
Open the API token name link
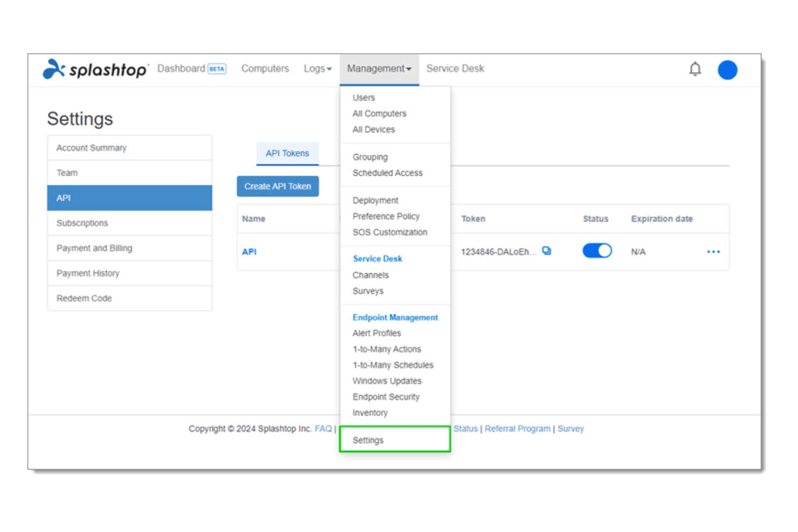[x=249, y=252]
